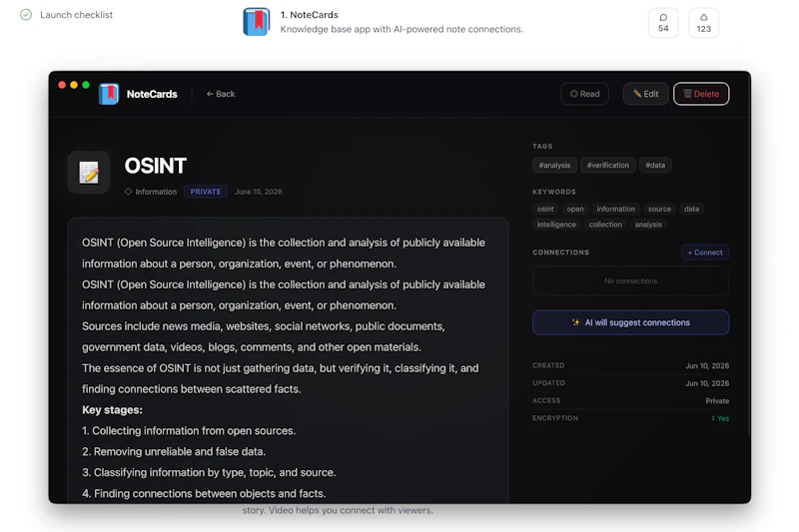The width and height of the screenshot is (799, 532).
Task: Click the Key stages: heading
Action: [112, 410]
